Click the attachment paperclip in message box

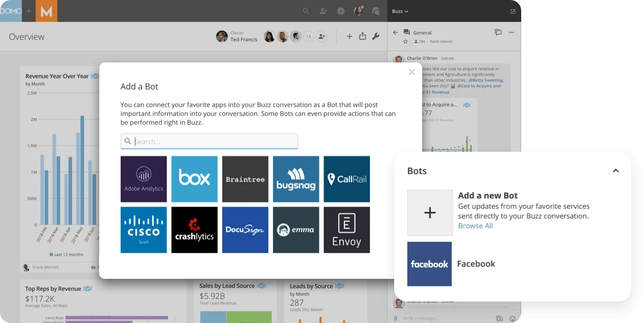coord(396,319)
